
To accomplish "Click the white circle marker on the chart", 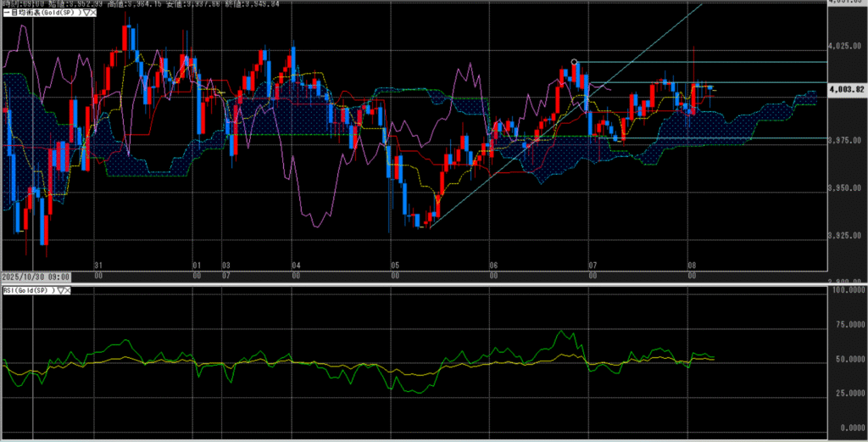I will 575,62.
